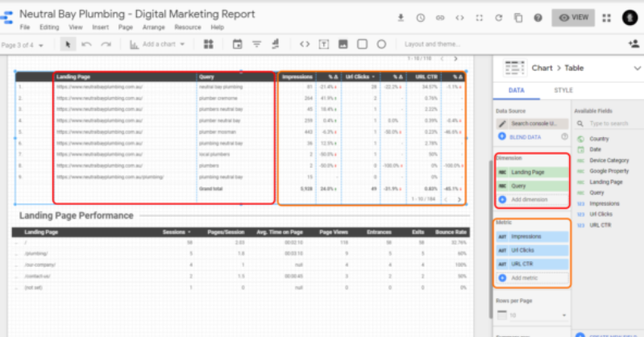The width and height of the screenshot is (644, 337).
Task: Click the VIEW button
Action: [x=573, y=18]
